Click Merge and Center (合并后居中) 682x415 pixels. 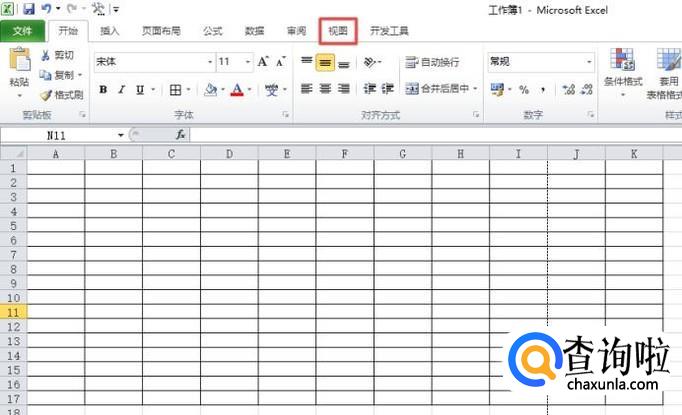pos(440,89)
